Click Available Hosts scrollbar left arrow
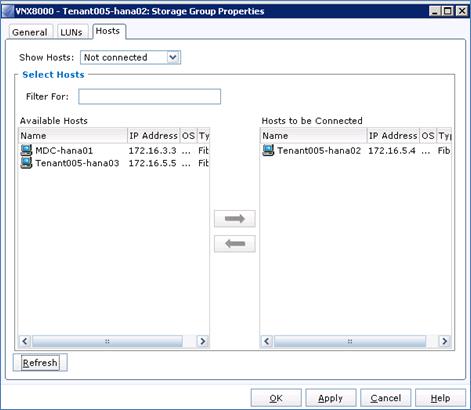 pos(25,341)
